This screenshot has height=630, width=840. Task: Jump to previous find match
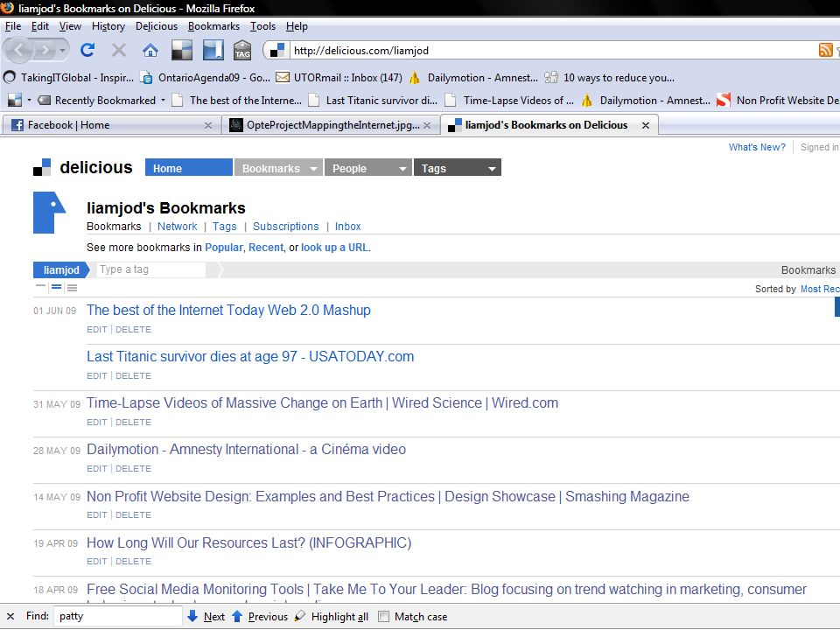click(260, 617)
